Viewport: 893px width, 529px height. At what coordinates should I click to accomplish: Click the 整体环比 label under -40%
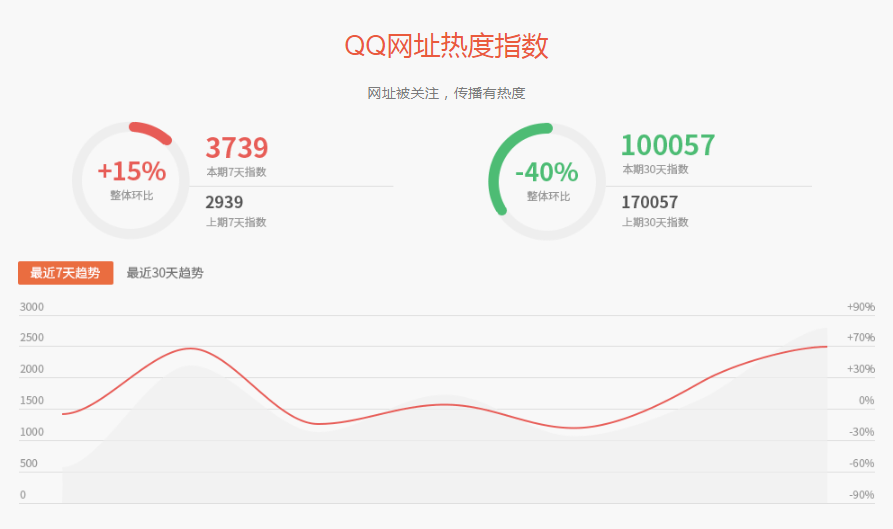click(548, 196)
